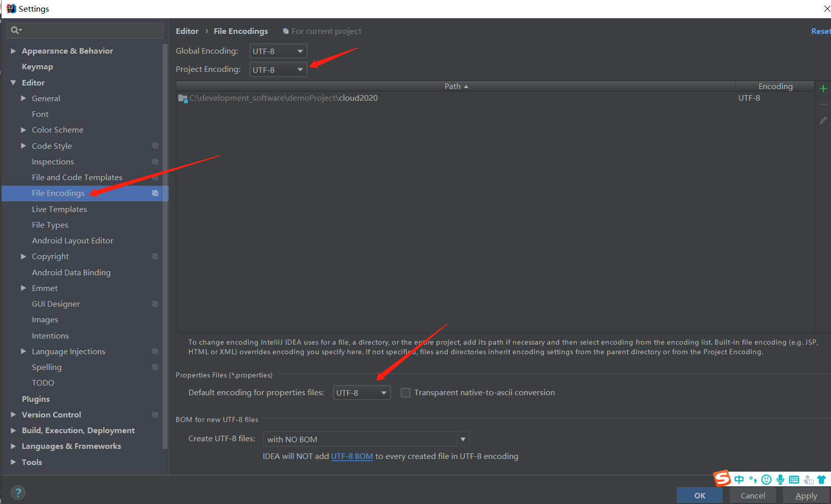Click project-level icon beside Spelling

point(155,367)
